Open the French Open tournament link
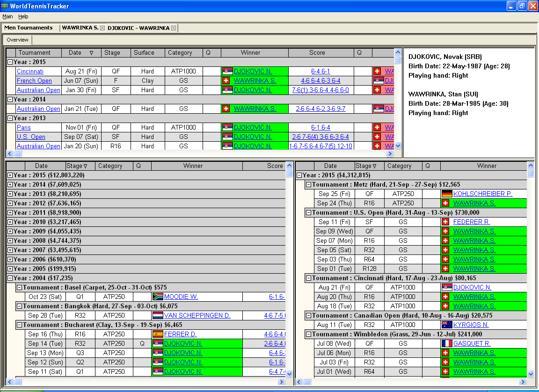This screenshot has height=392, width=539. 34,80
